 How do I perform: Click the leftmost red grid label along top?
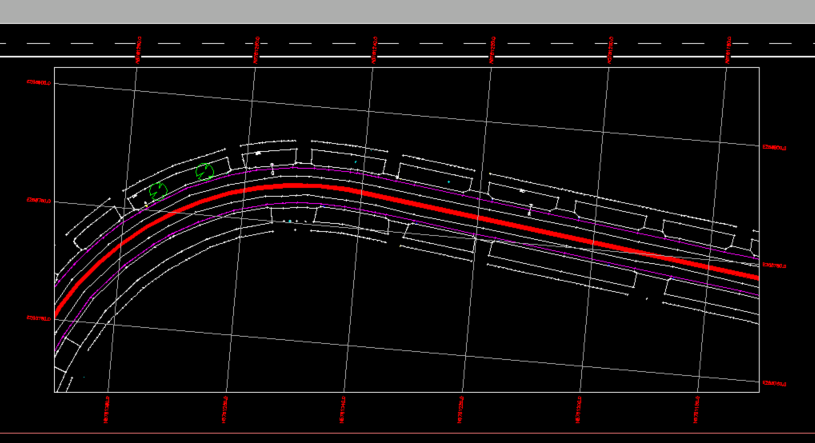coord(138,48)
